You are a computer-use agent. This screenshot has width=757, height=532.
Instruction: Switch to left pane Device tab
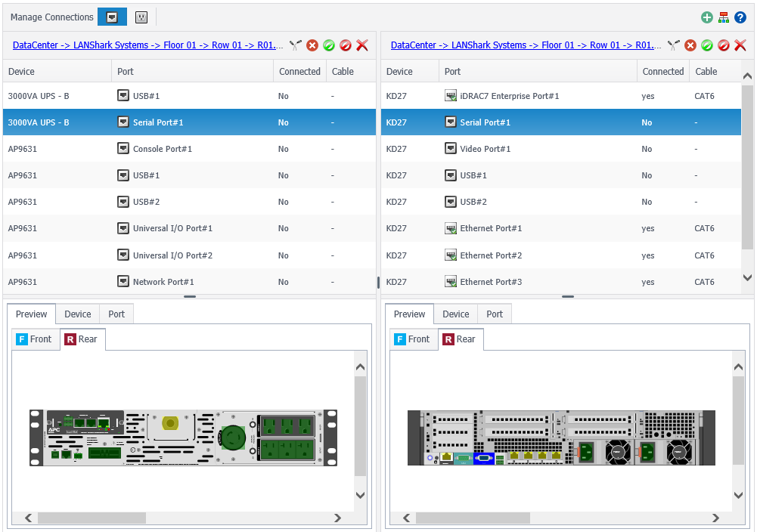[78, 314]
